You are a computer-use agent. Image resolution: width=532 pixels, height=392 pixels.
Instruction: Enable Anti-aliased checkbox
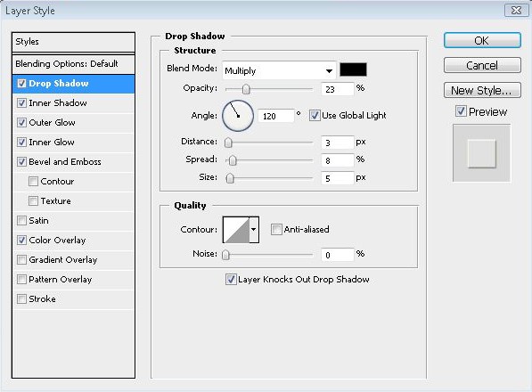pos(276,230)
